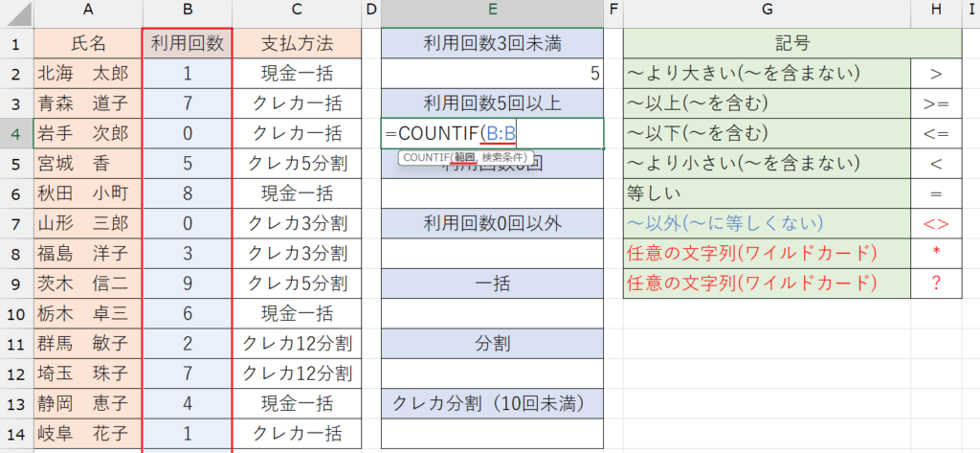Select the name cell 静岡 恵子
Screen dimensions: 980x453
click(x=88, y=403)
